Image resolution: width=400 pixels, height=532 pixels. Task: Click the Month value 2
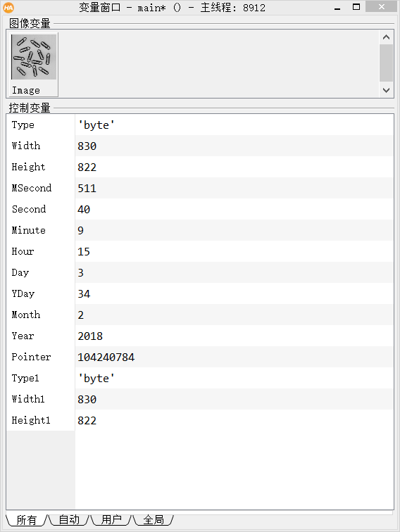(80, 315)
